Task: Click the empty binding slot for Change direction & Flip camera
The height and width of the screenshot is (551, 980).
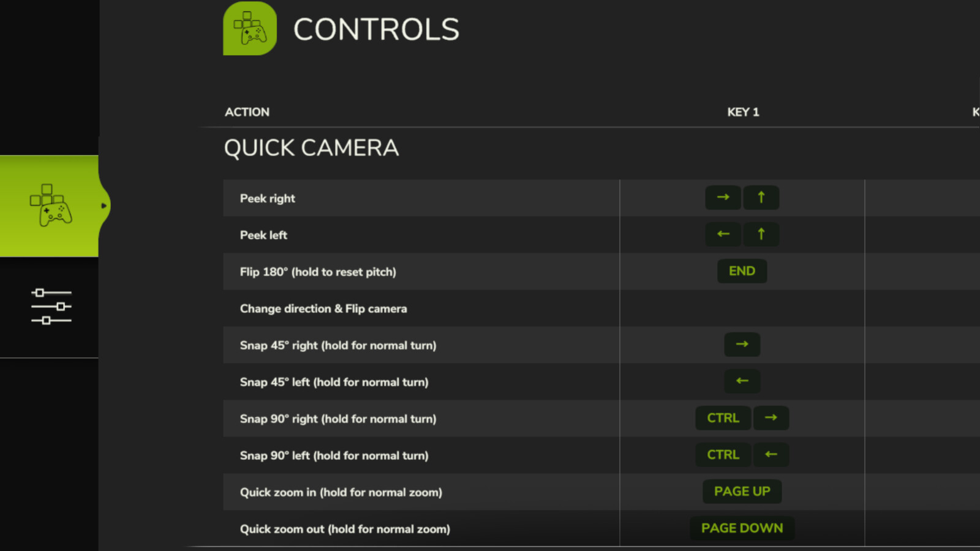Action: tap(742, 308)
